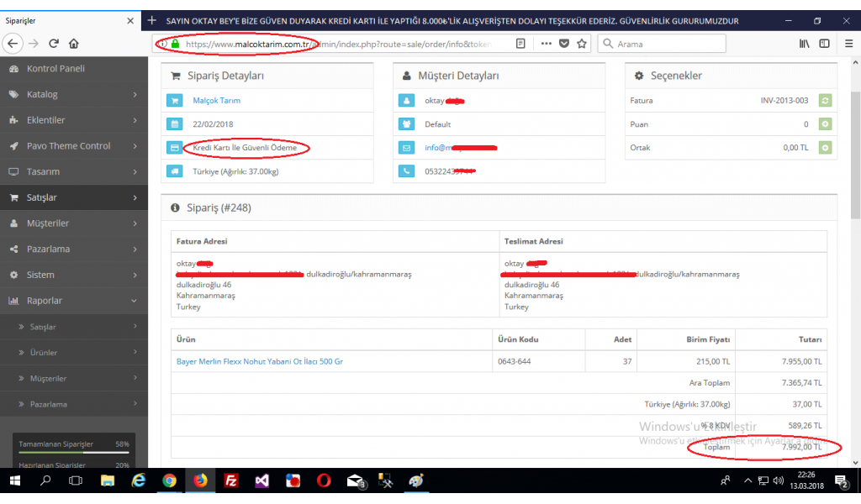The width and height of the screenshot is (861, 504).
Task: Open the Library books icon
Action: coord(805,44)
